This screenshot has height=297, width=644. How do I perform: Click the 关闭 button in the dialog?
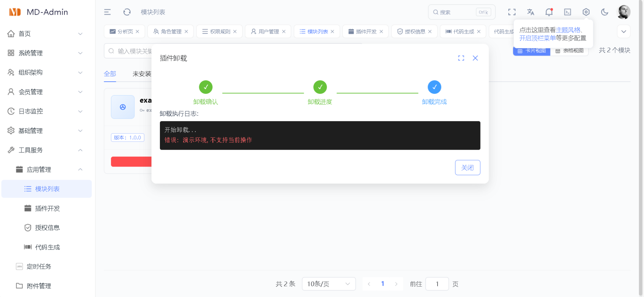point(468,168)
